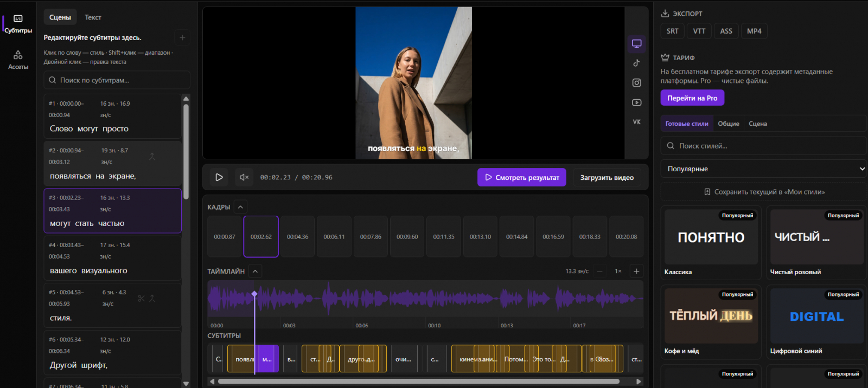Select frame 00:02.62

(x=261, y=237)
